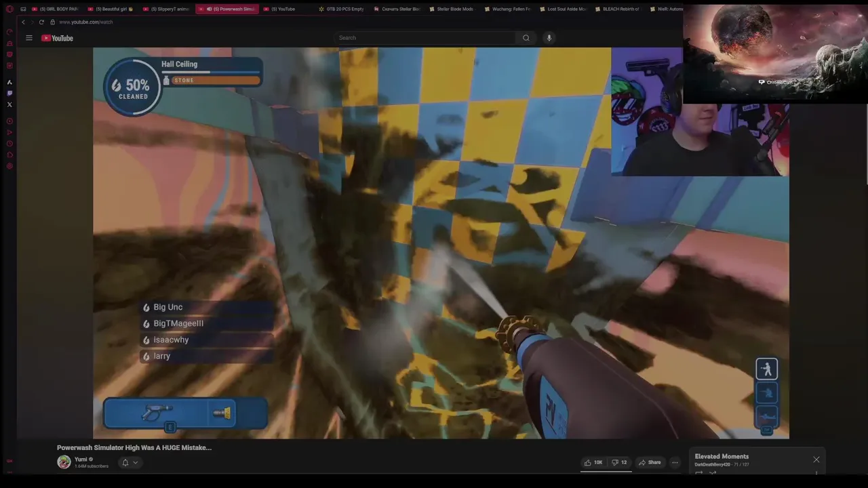This screenshot has width=868, height=488.
Task: Open the YouTube guide hamburger menu
Action: click(29, 38)
